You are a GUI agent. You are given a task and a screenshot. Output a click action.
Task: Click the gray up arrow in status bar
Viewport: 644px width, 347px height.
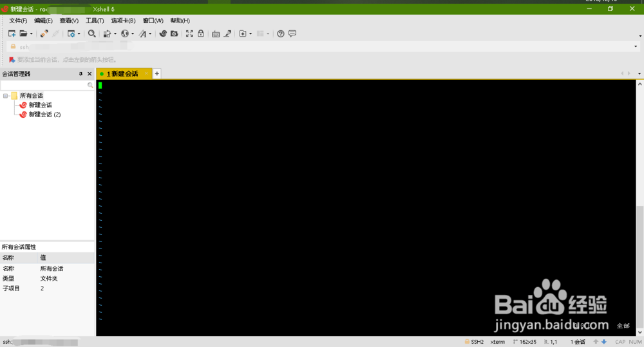tap(596, 342)
